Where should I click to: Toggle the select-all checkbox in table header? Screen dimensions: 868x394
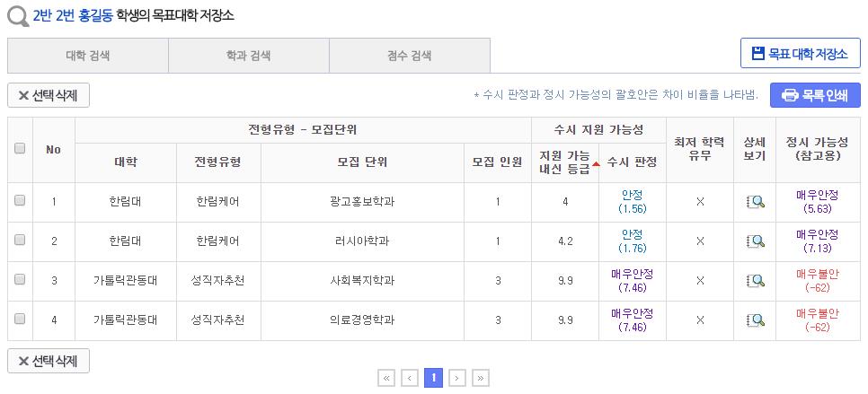[20, 149]
